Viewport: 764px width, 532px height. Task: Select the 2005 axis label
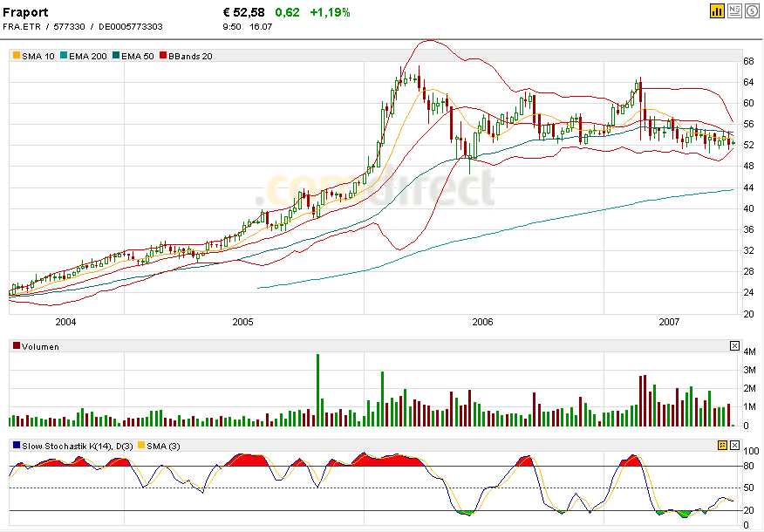[244, 322]
